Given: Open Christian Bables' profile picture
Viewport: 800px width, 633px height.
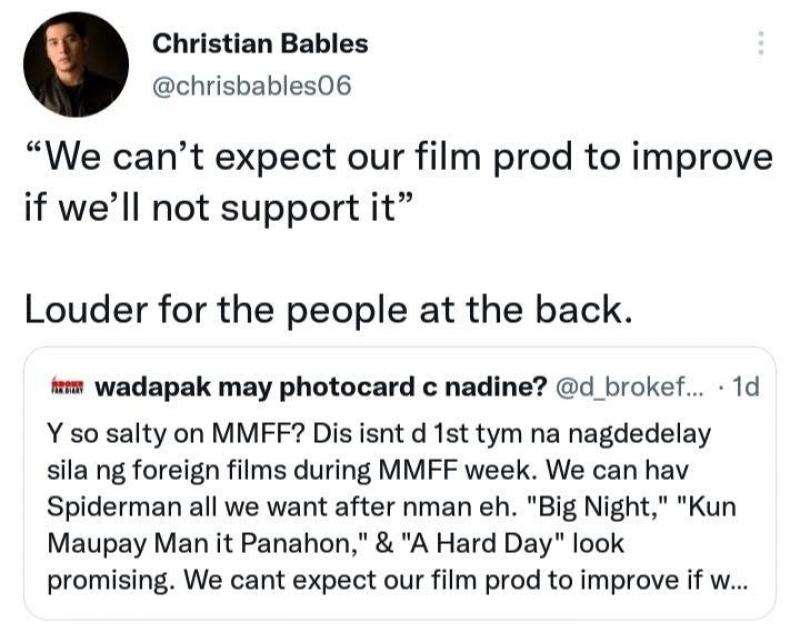Looking at the screenshot, I should coord(76,64).
